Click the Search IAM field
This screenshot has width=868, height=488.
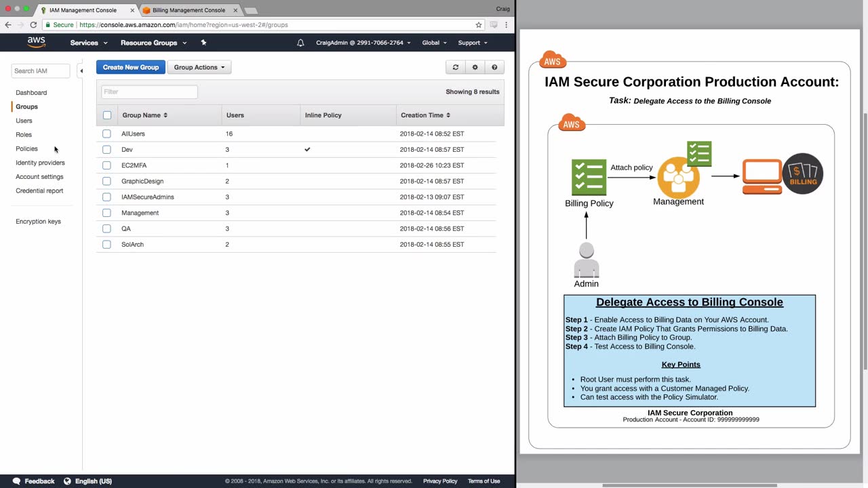click(41, 70)
